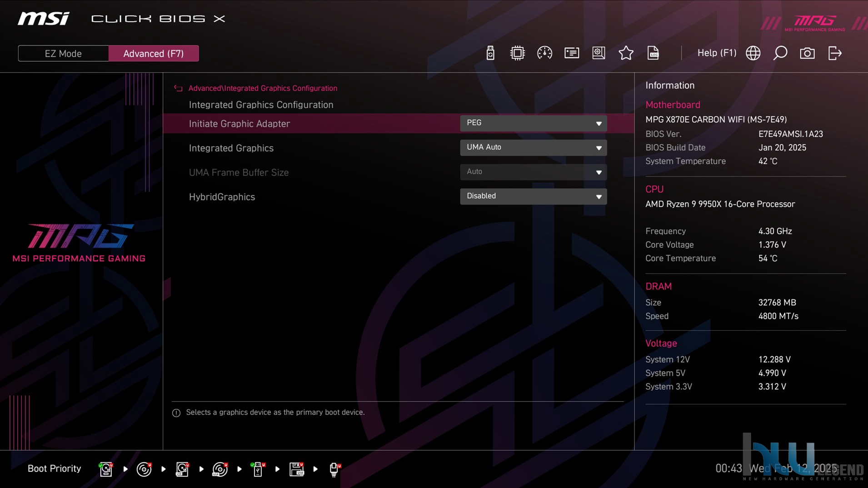The width and height of the screenshot is (868, 488).
Task: Click the info icon beside help description
Action: click(176, 413)
